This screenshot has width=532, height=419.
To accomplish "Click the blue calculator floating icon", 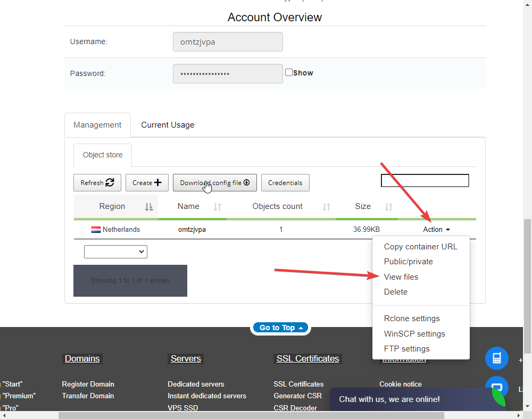I will tap(496, 358).
